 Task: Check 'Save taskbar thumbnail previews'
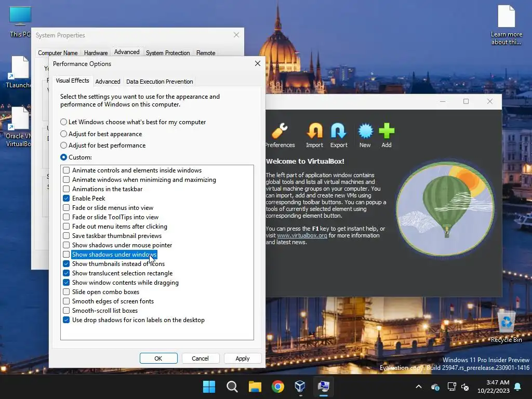click(66, 235)
